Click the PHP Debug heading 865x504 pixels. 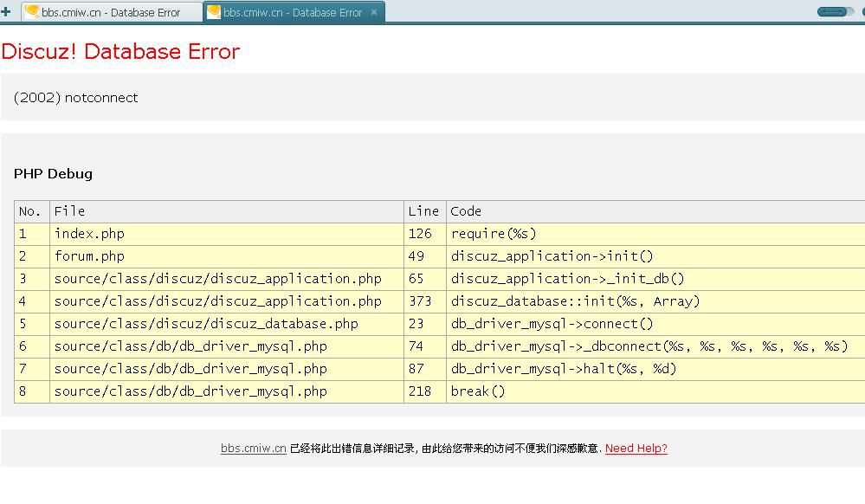53,174
